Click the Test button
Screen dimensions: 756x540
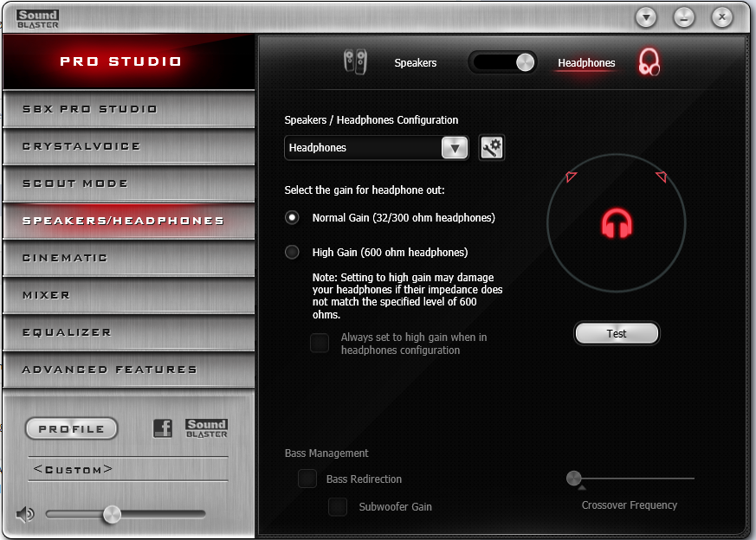[x=617, y=333]
